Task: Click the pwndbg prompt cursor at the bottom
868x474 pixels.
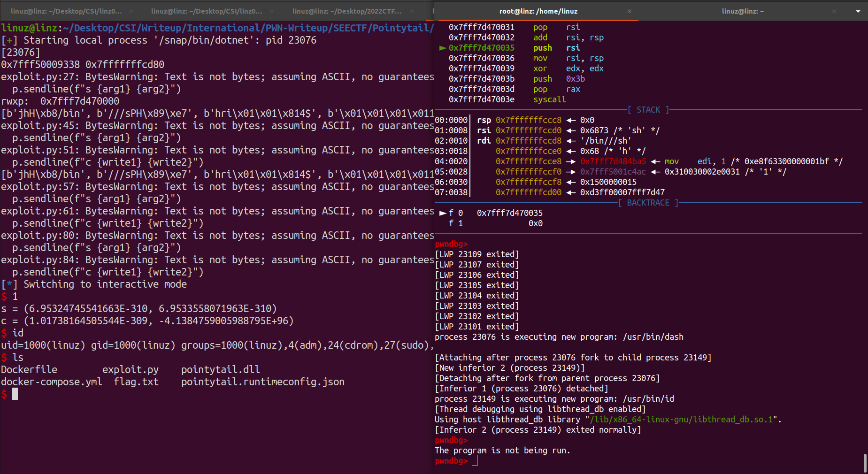Action: [x=475, y=461]
